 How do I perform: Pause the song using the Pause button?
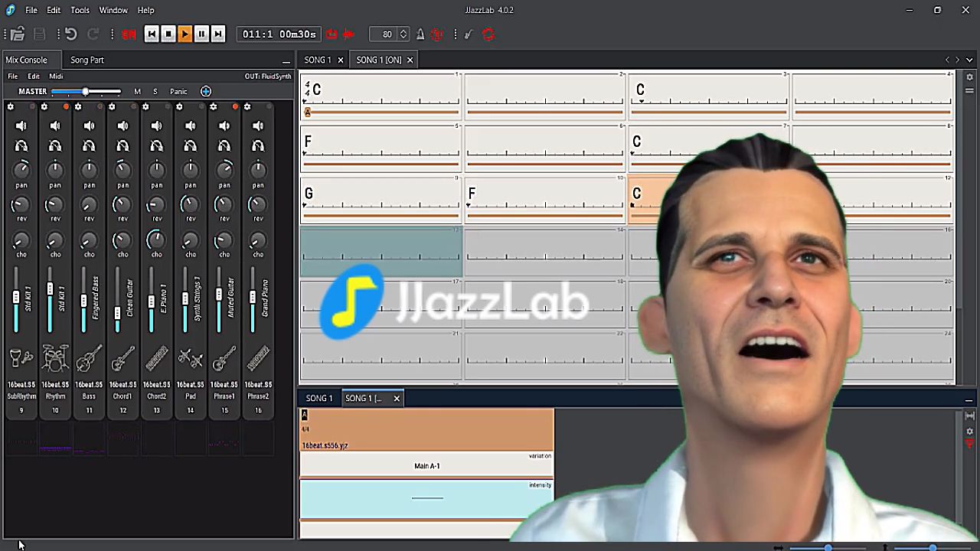(201, 34)
